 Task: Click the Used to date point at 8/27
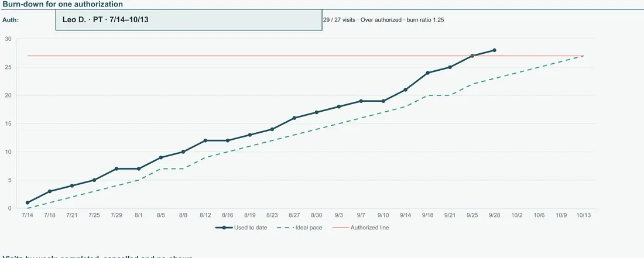pyautogui.click(x=294, y=118)
